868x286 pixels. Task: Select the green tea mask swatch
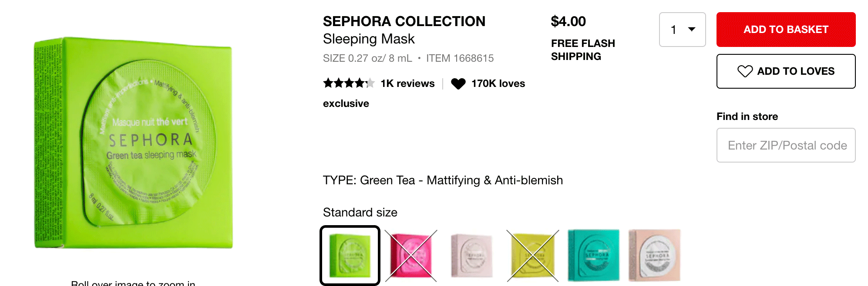click(x=350, y=256)
